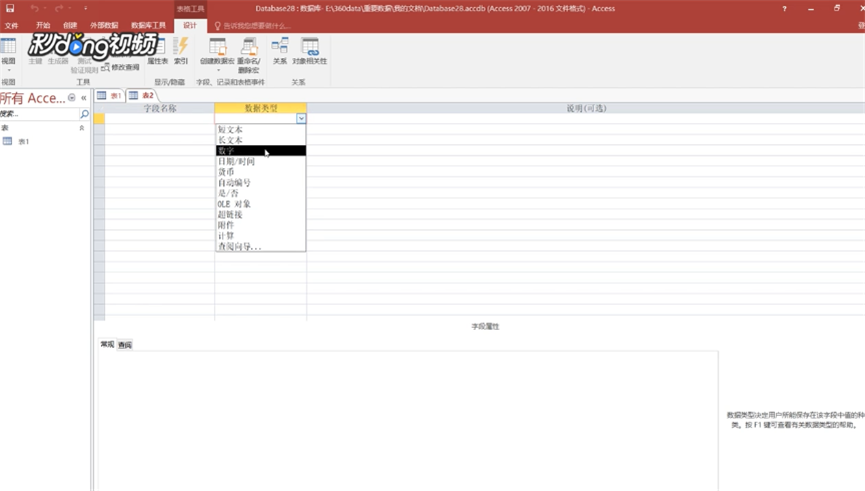Click the 修改查阅 button
Image resolution: width=865 pixels, height=491 pixels.
[120, 67]
